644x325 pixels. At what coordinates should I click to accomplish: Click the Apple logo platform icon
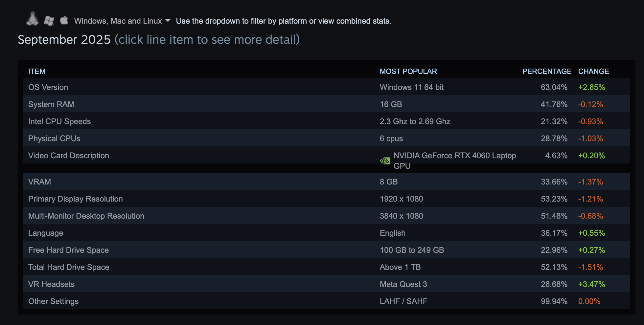pyautogui.click(x=64, y=20)
